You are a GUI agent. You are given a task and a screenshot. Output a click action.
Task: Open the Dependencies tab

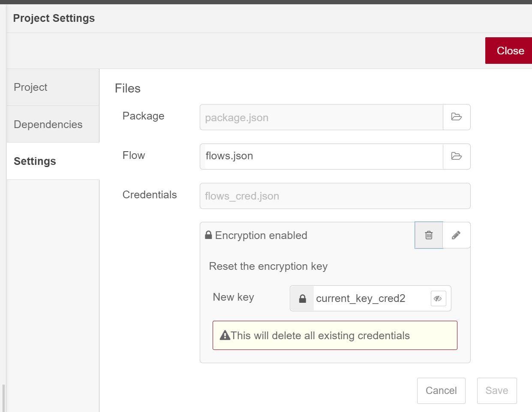(48, 124)
